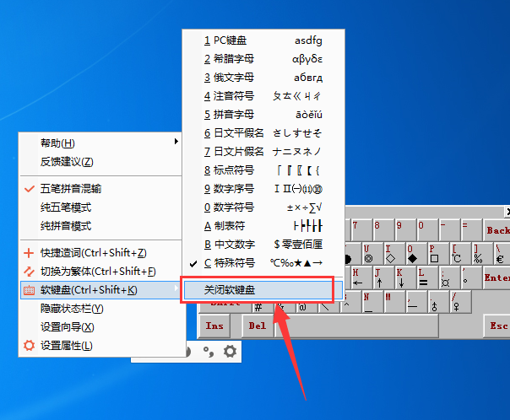Click the Ins key on soft keyboard

(214, 326)
